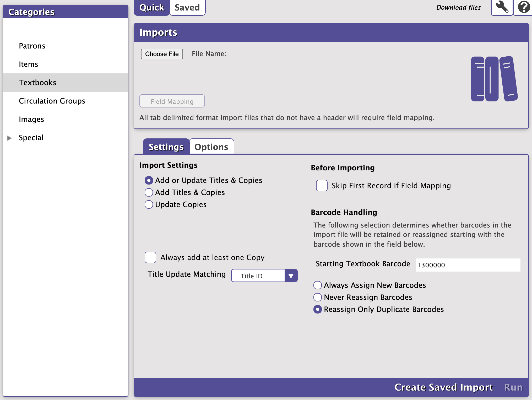
Task: Select Add Titles & Copies radio
Action: tap(149, 192)
